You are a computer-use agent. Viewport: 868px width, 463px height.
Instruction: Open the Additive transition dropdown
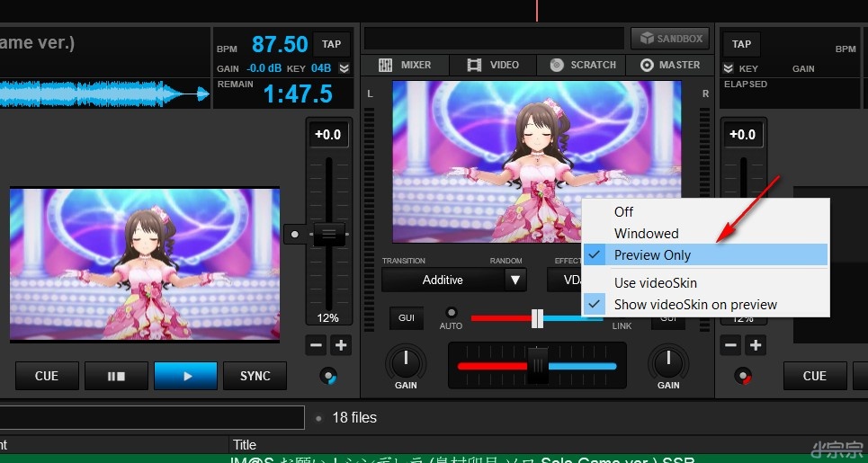click(515, 280)
